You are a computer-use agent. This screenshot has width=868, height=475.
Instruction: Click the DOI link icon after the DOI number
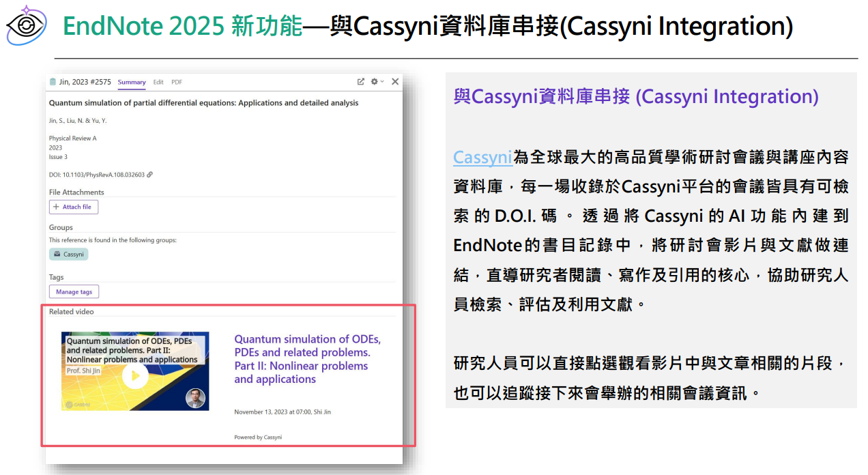click(x=150, y=175)
